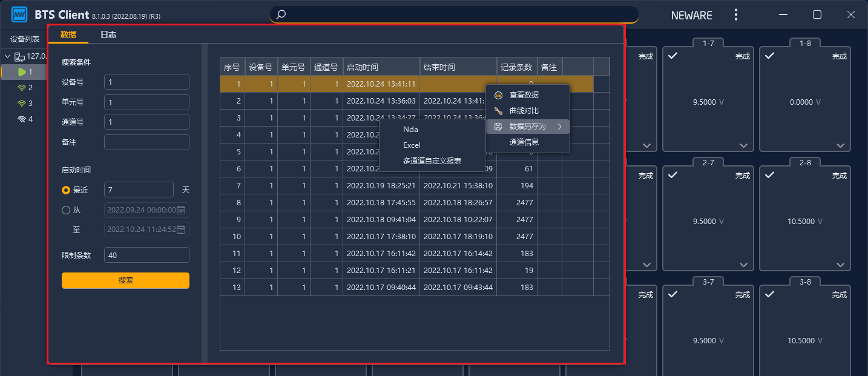Click the 曲线对比 curve comparison icon
Image resolution: width=868 pixels, height=376 pixels.
pos(499,111)
